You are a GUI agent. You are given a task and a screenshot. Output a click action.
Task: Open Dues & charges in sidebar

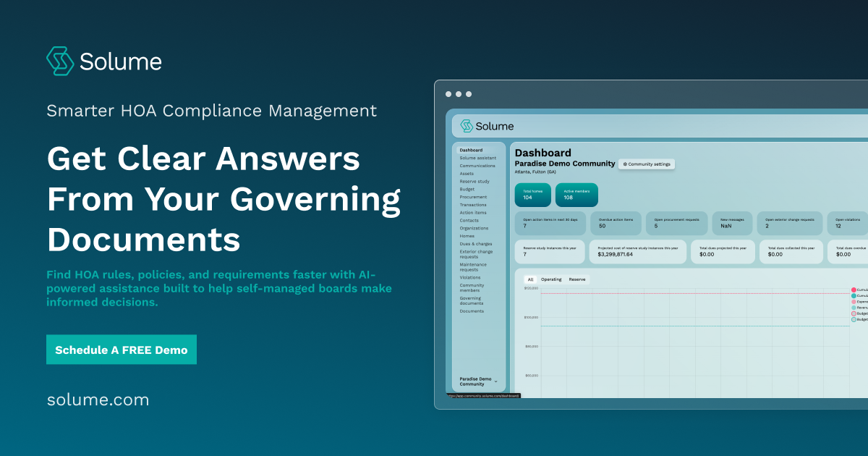[476, 244]
